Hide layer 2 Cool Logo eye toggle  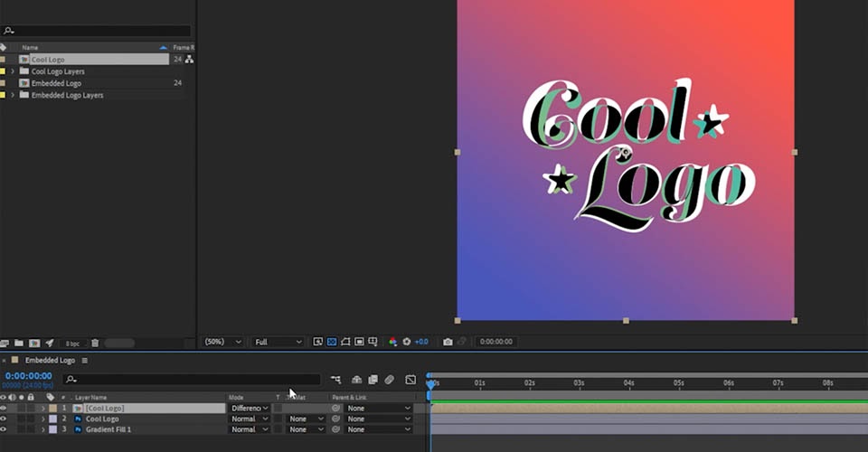4,419
